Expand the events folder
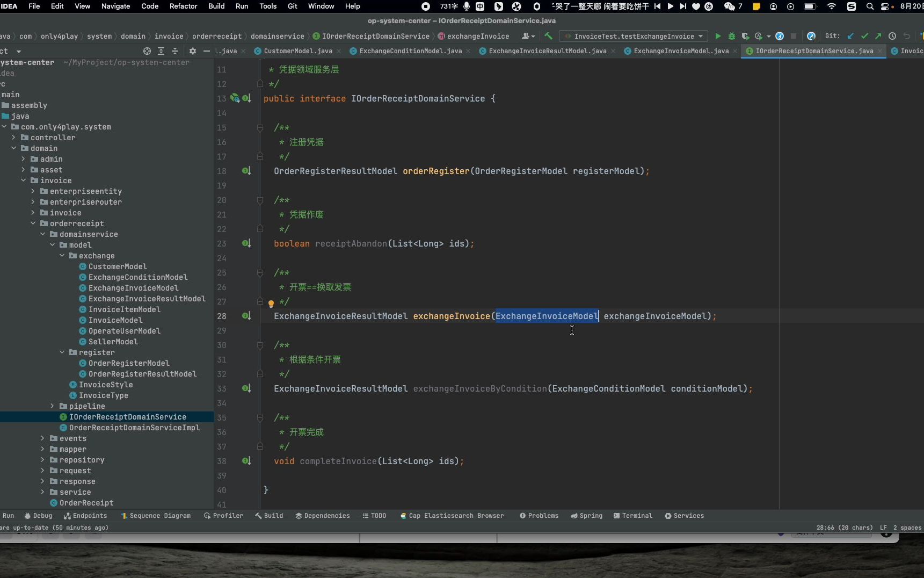Screen dimensions: 924x578 (43, 438)
